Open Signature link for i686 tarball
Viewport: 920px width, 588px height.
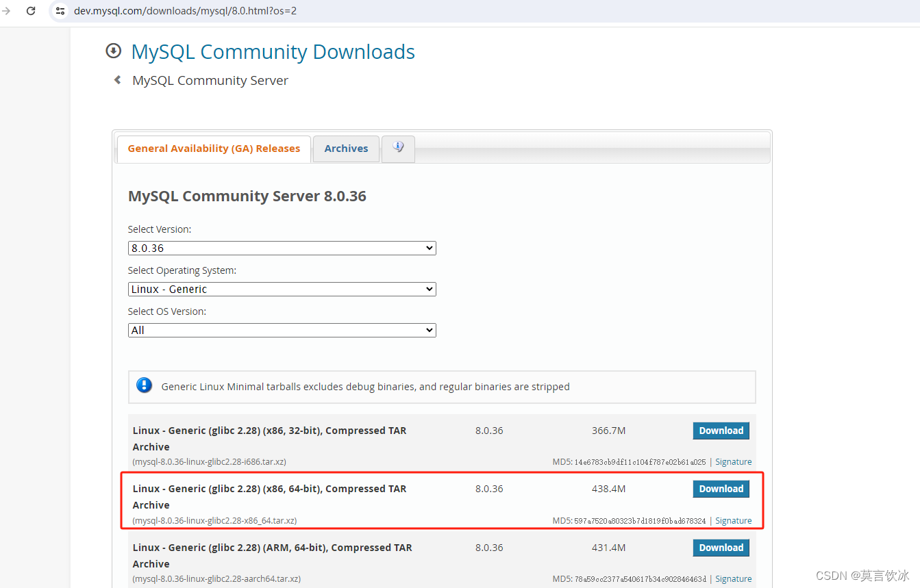[734, 462]
